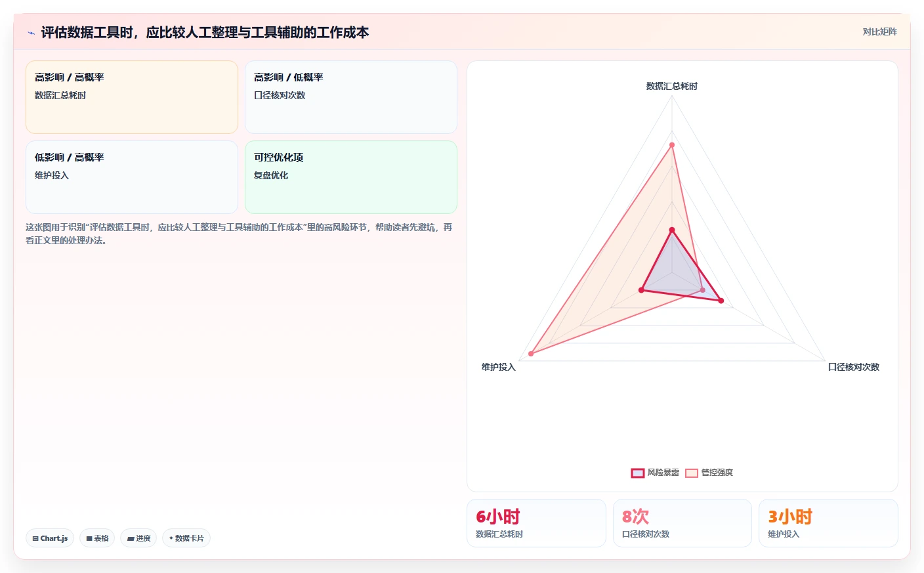Open the 3小时 维护投入 stat card

(828, 523)
